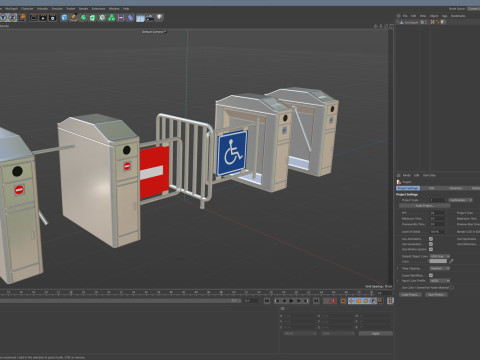Click the Bend deformer icon
This screenshot has height=360, width=480.
(131, 18)
